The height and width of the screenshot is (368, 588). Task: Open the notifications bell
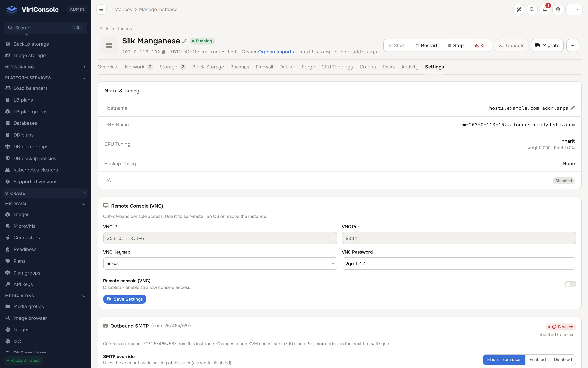coord(545,10)
